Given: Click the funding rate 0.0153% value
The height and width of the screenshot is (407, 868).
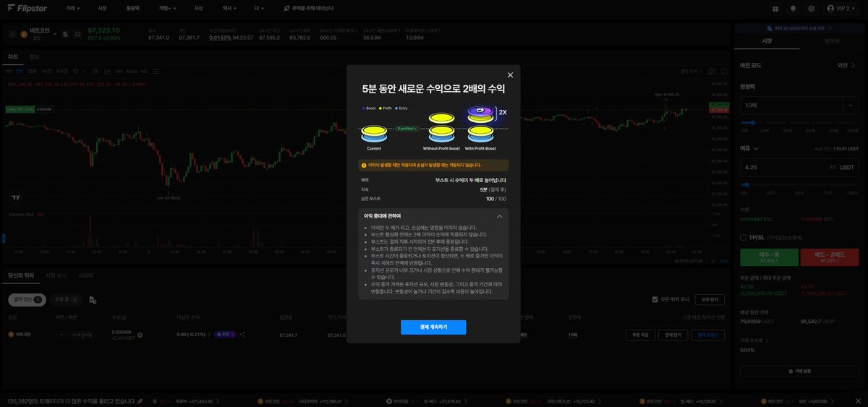Looking at the screenshot, I should pos(220,38).
